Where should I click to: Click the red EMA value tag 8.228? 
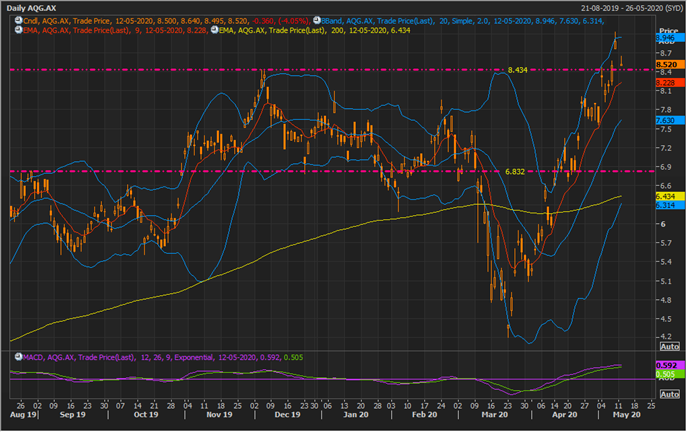click(670, 83)
